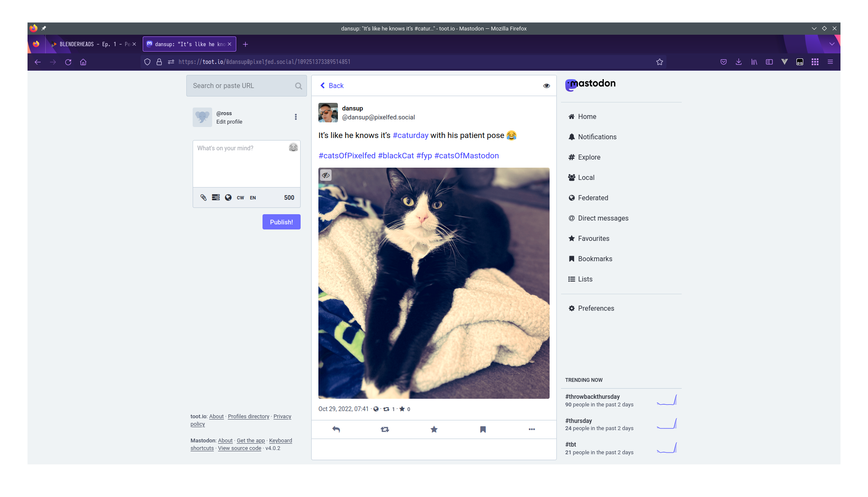Toggle the image description eye overlay
Viewport: 868px width, 497px height.
click(x=326, y=175)
